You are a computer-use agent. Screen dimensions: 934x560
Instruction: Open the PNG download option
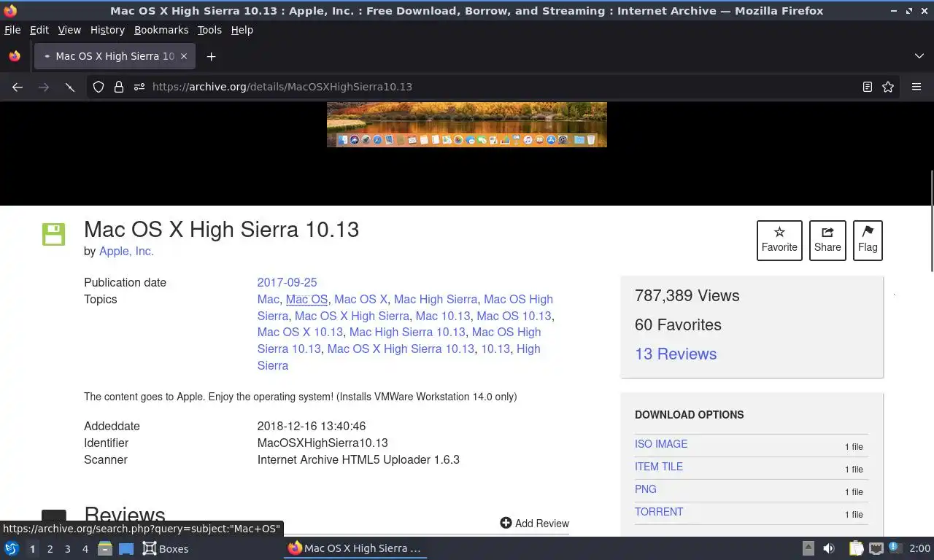pyautogui.click(x=646, y=489)
